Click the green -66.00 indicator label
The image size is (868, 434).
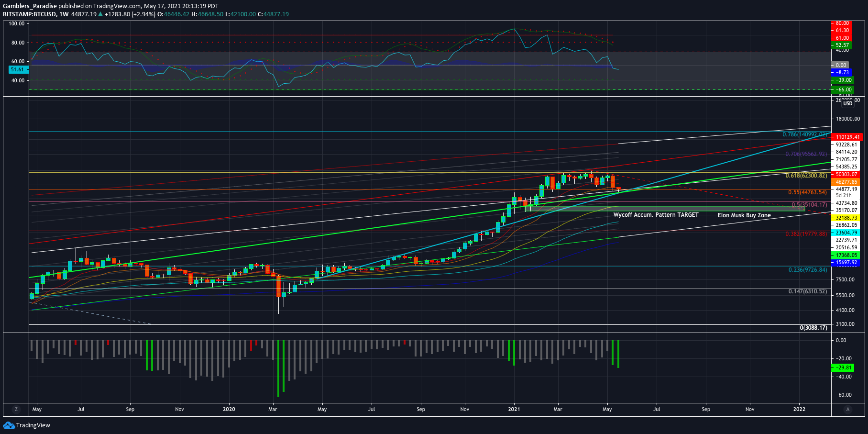(843, 89)
